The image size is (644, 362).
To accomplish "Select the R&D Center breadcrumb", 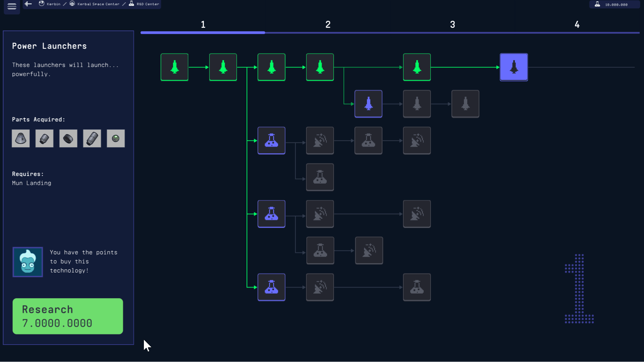I will (x=144, y=4).
